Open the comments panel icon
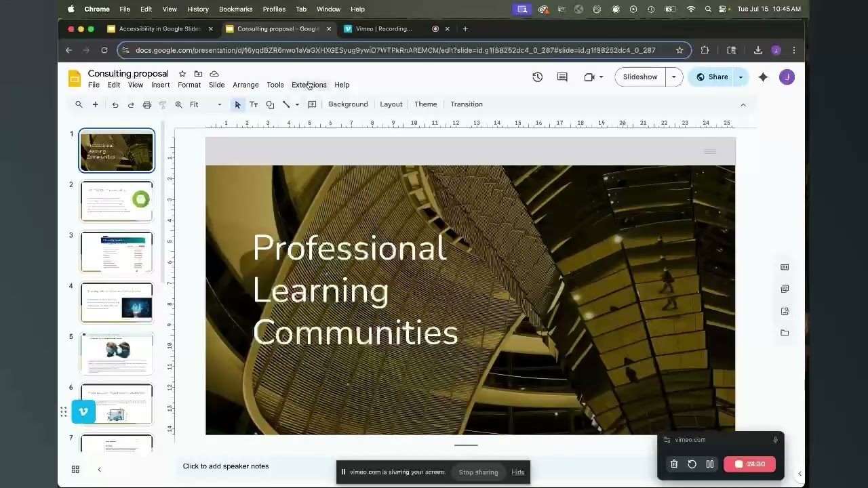This screenshot has width=868, height=488. [562, 77]
